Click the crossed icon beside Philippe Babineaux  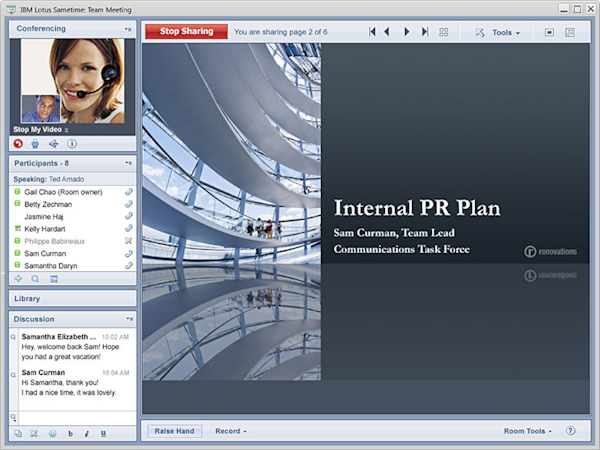click(x=129, y=241)
